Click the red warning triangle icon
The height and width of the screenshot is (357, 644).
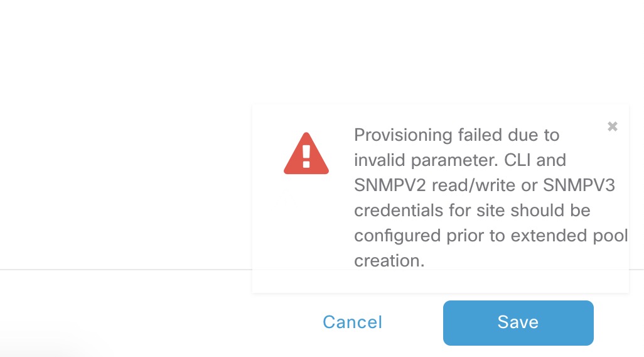[x=306, y=153]
